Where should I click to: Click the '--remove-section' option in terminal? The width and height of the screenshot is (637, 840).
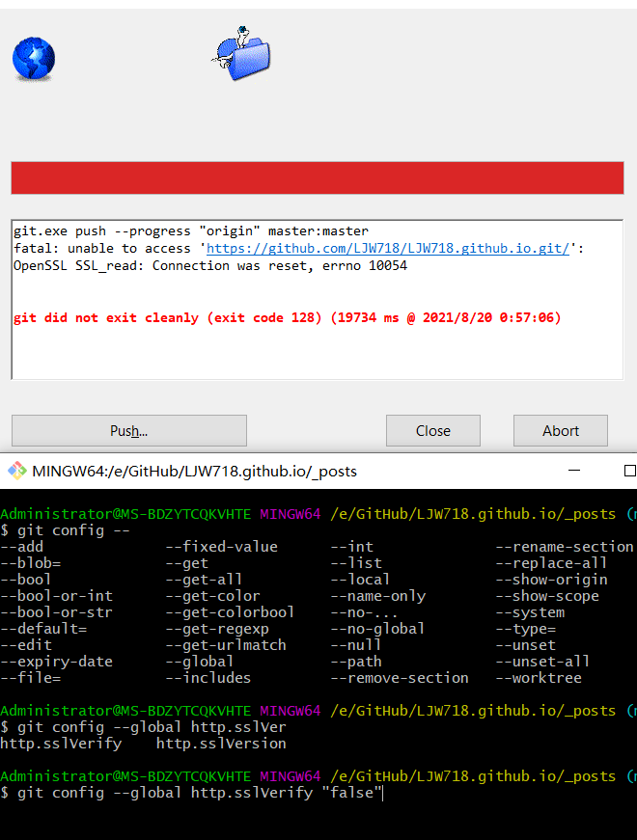pyautogui.click(x=400, y=678)
